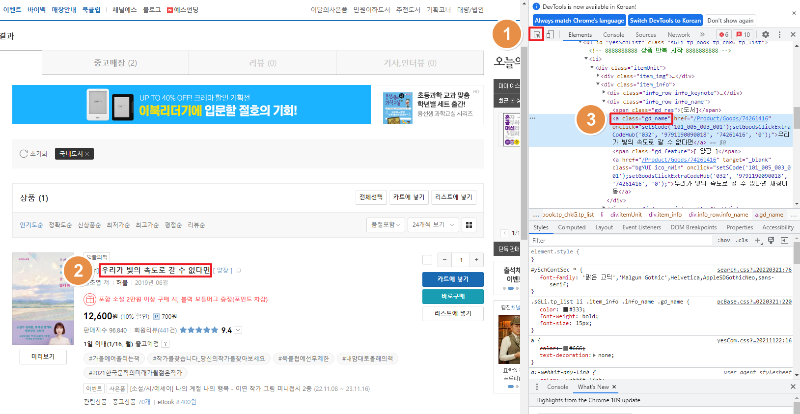Switch to the Console tab in the top bar
Viewport: 800px width, 414px height.
613,34
